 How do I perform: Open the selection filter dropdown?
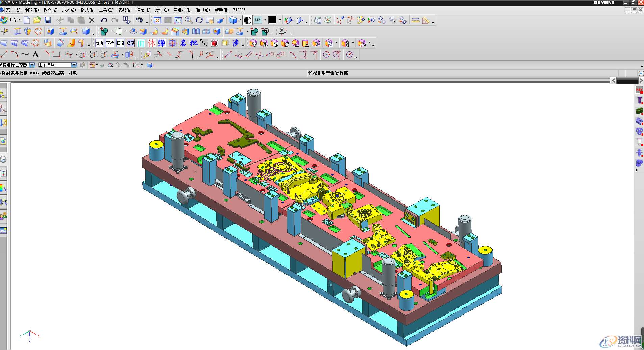click(32, 65)
